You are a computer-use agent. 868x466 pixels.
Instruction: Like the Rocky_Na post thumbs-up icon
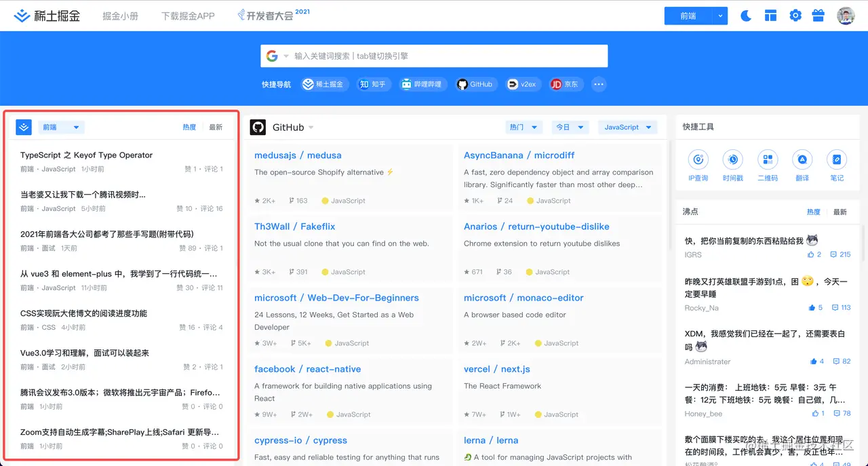click(812, 307)
